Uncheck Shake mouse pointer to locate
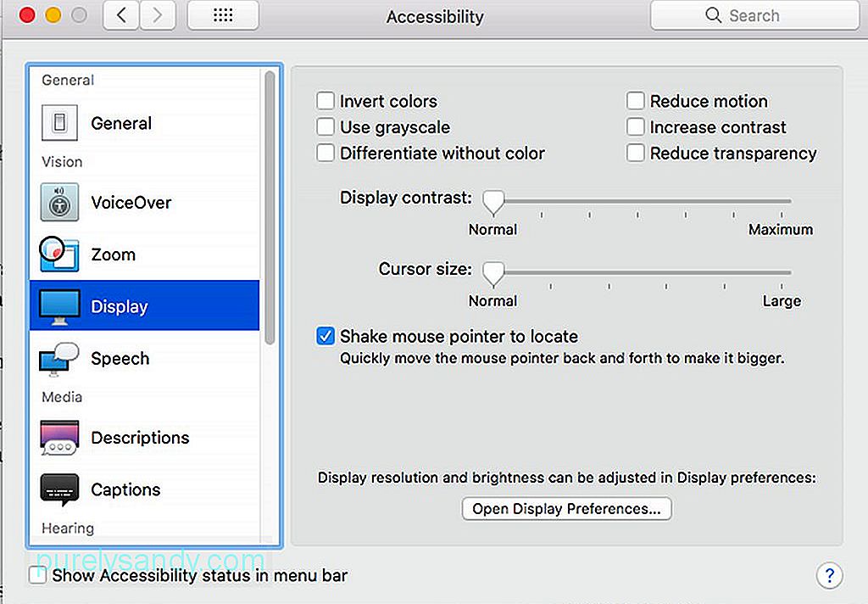 coord(325,336)
